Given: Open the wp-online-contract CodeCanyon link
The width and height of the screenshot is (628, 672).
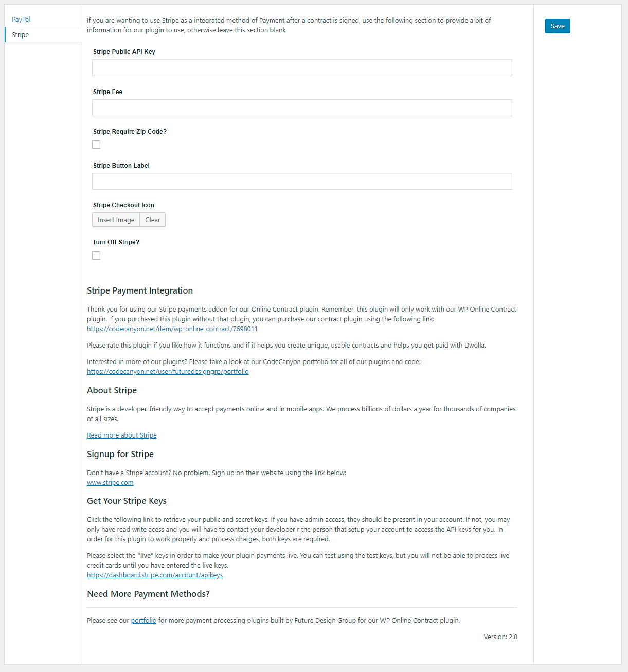Looking at the screenshot, I should click(172, 329).
